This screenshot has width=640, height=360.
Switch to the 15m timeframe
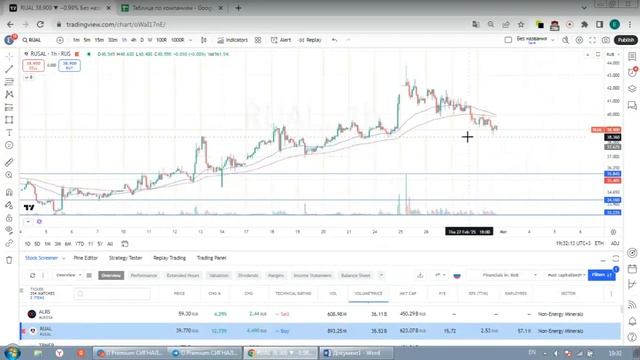coord(99,40)
